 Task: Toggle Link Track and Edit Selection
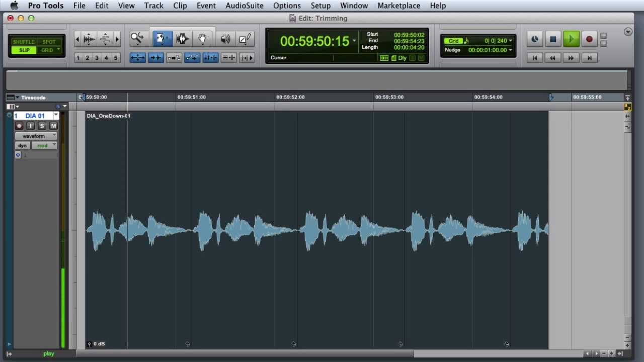point(228,58)
